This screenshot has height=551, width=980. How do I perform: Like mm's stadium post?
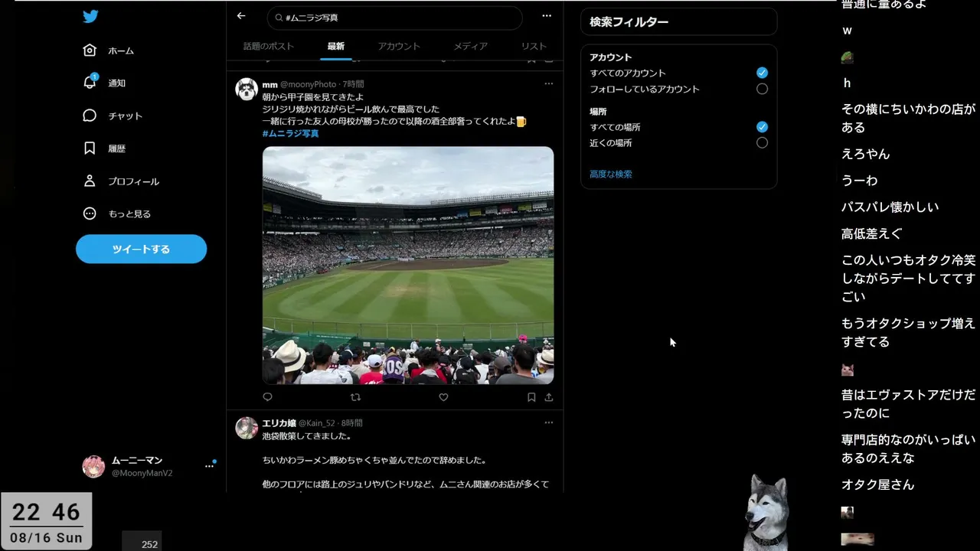pyautogui.click(x=443, y=397)
